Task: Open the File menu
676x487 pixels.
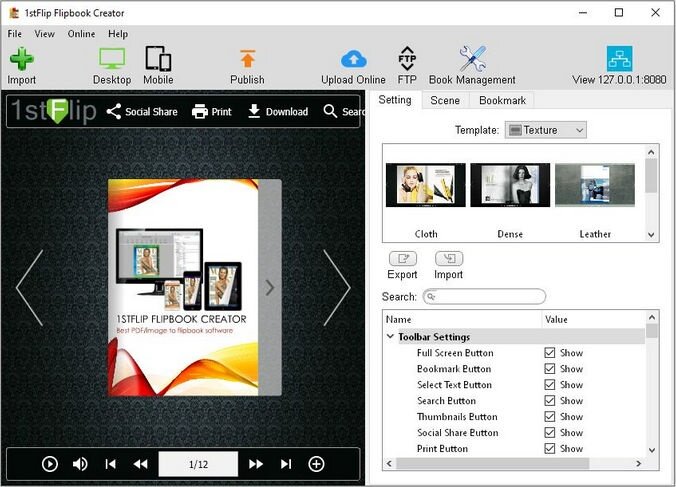Action: (15, 34)
